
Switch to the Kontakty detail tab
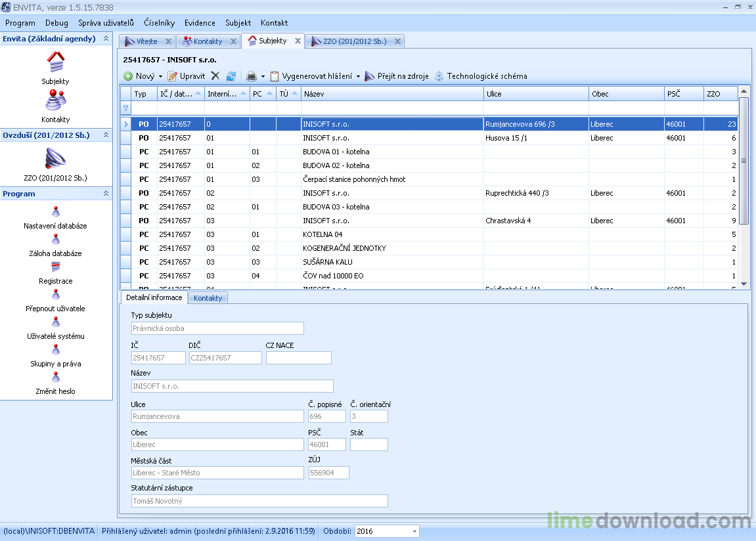click(x=208, y=298)
